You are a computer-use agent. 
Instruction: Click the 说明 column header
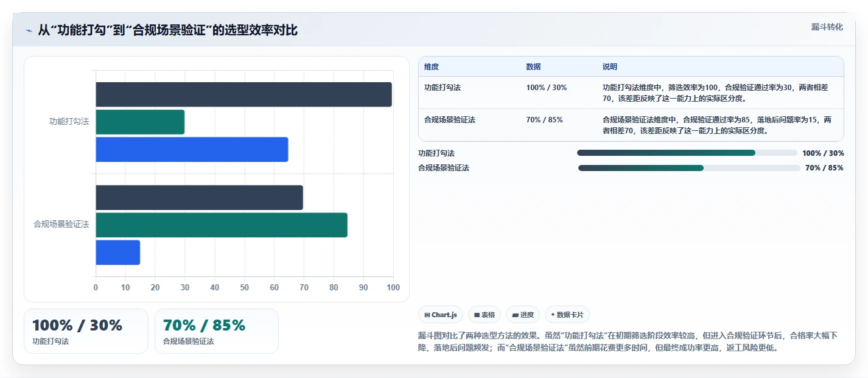click(x=610, y=66)
